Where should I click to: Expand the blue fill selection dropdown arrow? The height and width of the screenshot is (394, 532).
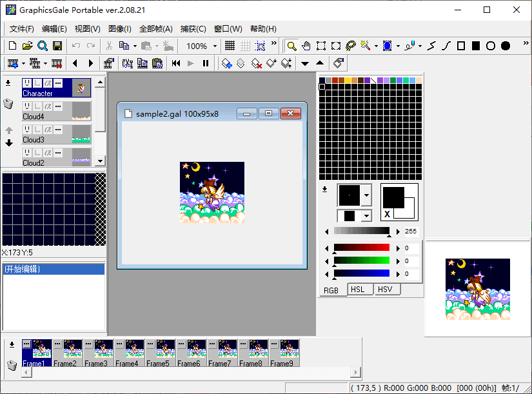click(x=398, y=46)
